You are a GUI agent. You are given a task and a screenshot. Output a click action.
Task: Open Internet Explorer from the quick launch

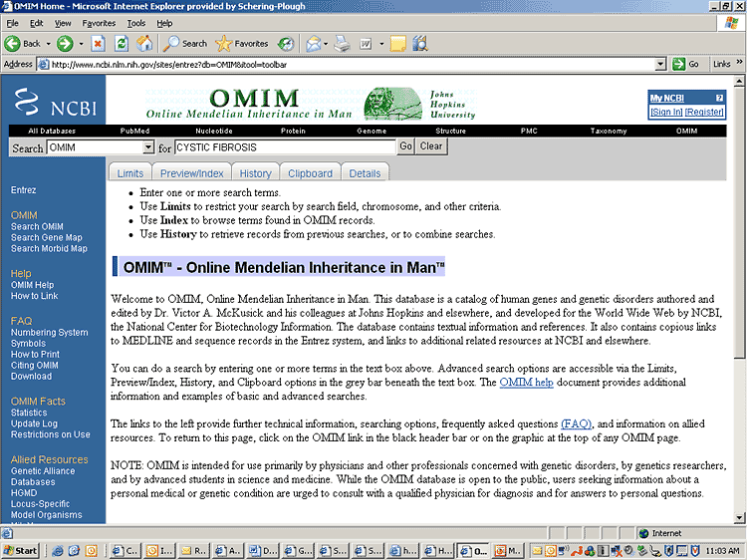pyautogui.click(x=58, y=551)
